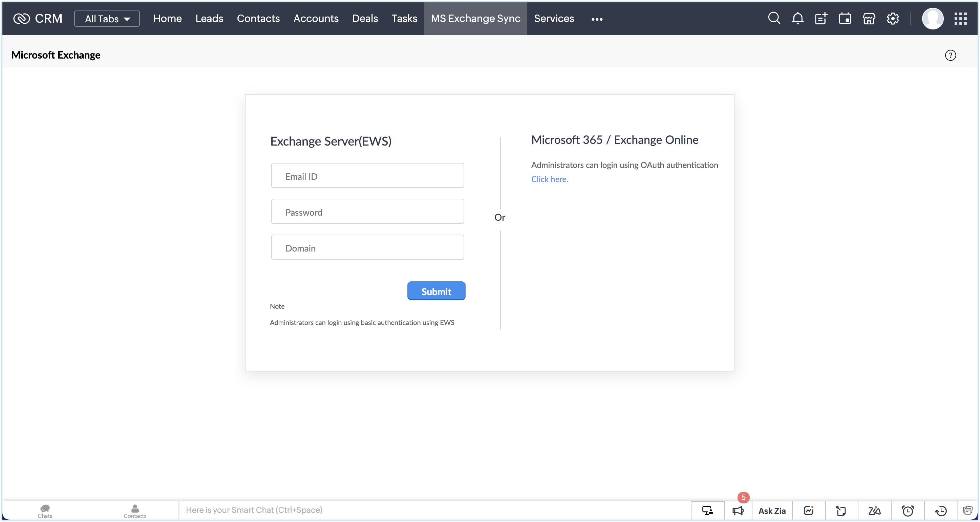Open the help question mark icon

tap(950, 55)
